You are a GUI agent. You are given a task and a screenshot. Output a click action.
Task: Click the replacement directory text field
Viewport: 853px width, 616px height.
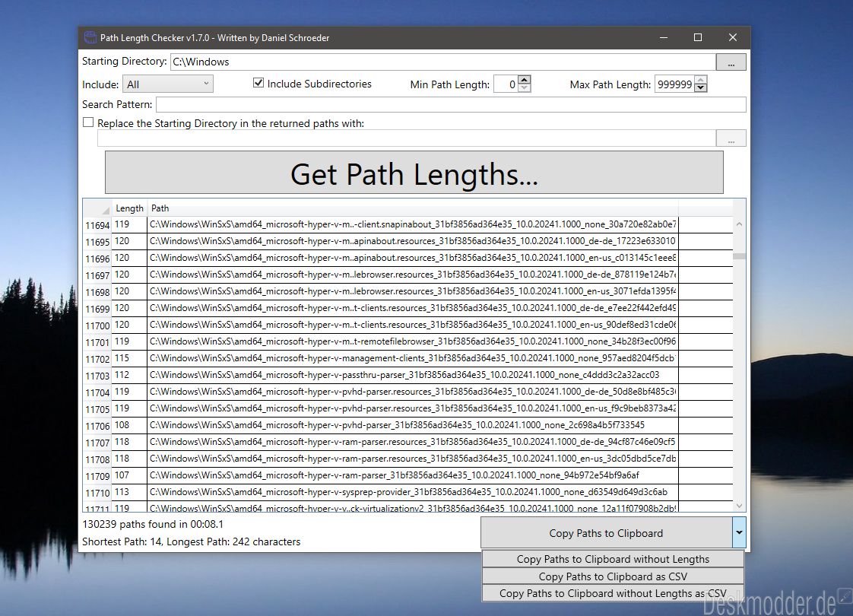coord(407,138)
